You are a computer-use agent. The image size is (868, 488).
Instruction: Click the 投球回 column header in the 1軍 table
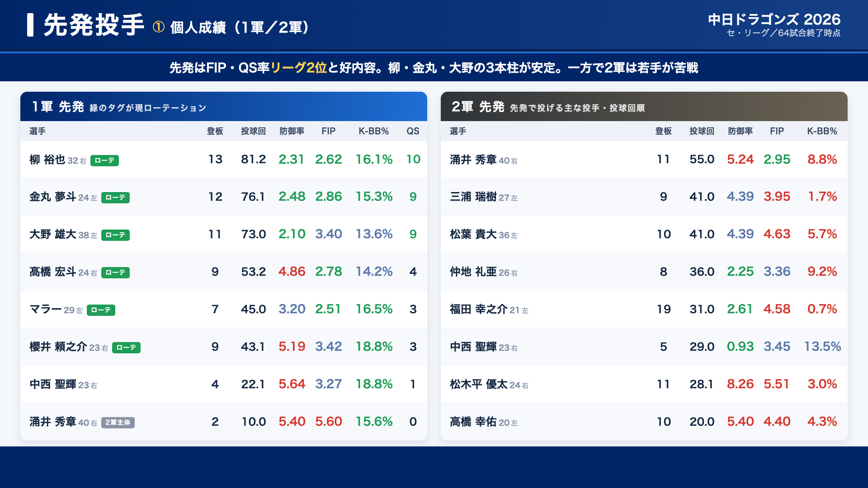(x=253, y=131)
